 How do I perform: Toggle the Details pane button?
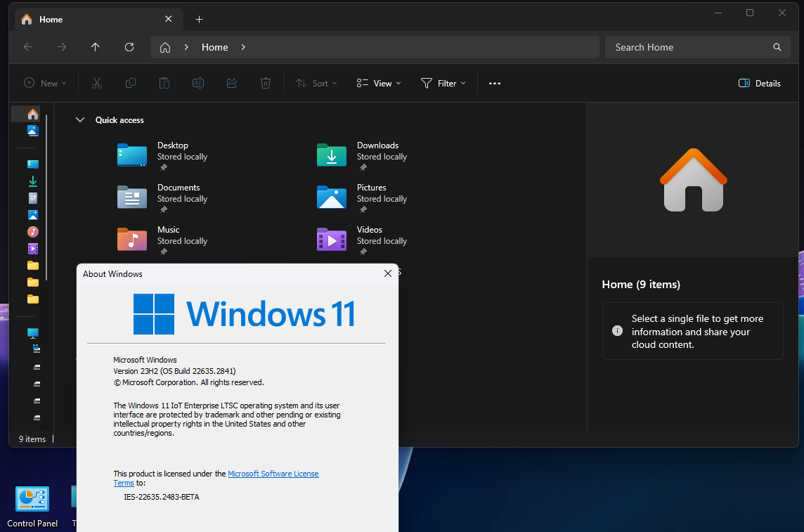tap(760, 83)
